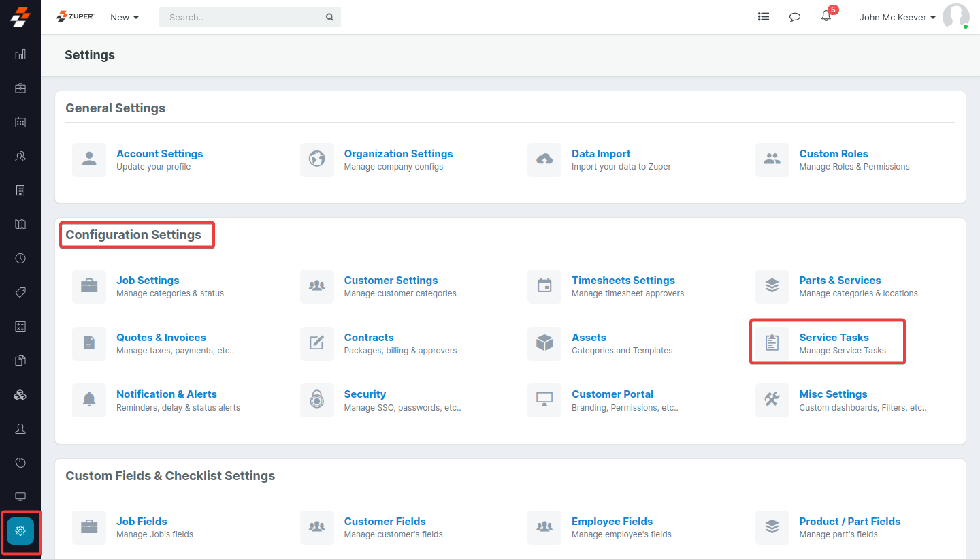Screen dimensions: 980x559
Task: Click the notification bell with 5 badge
Action: pos(826,17)
